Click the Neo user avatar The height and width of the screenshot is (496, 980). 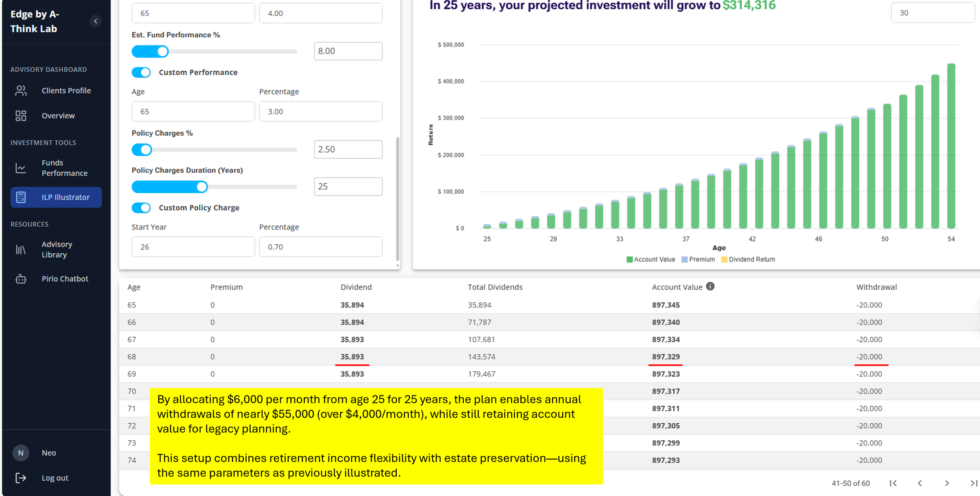point(21,453)
